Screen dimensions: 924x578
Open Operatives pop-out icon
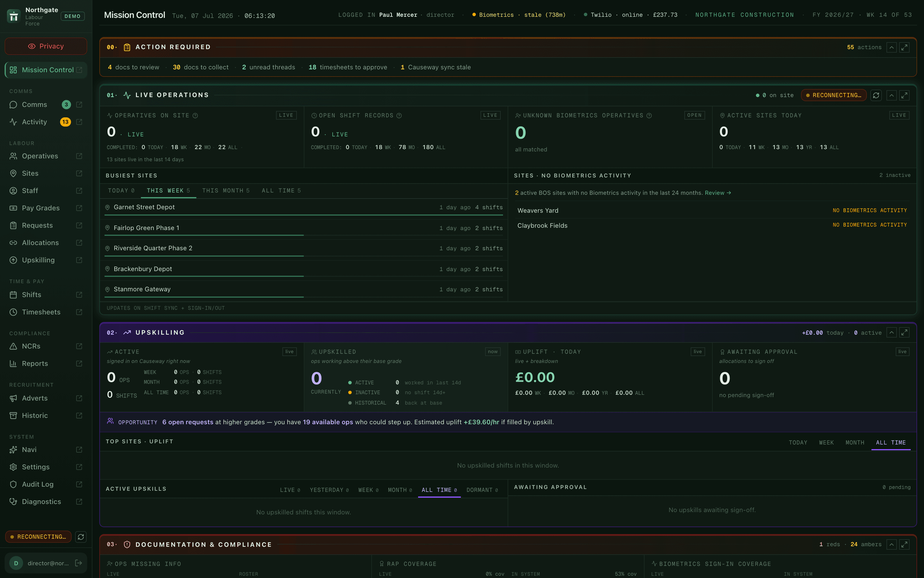point(79,156)
